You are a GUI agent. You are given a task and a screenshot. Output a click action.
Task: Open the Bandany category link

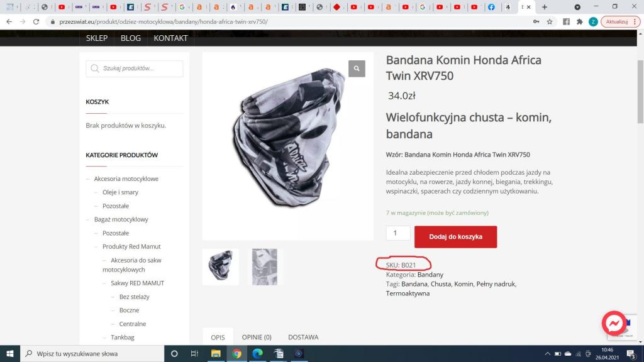pyautogui.click(x=430, y=275)
